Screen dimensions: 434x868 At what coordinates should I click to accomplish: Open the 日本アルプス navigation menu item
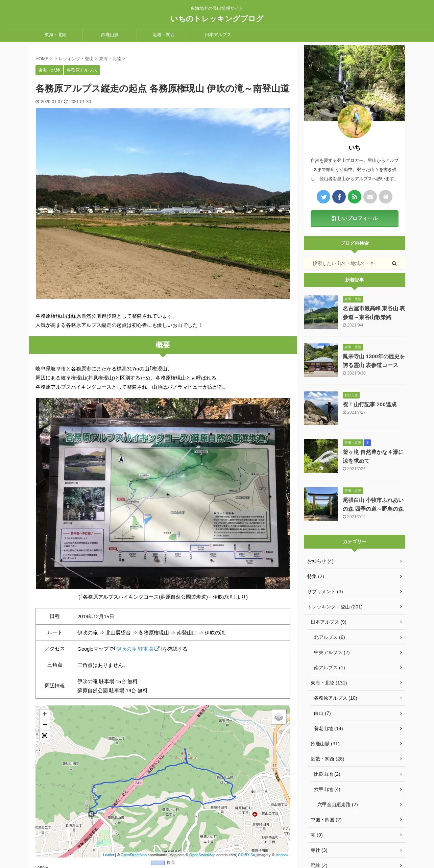click(x=218, y=35)
